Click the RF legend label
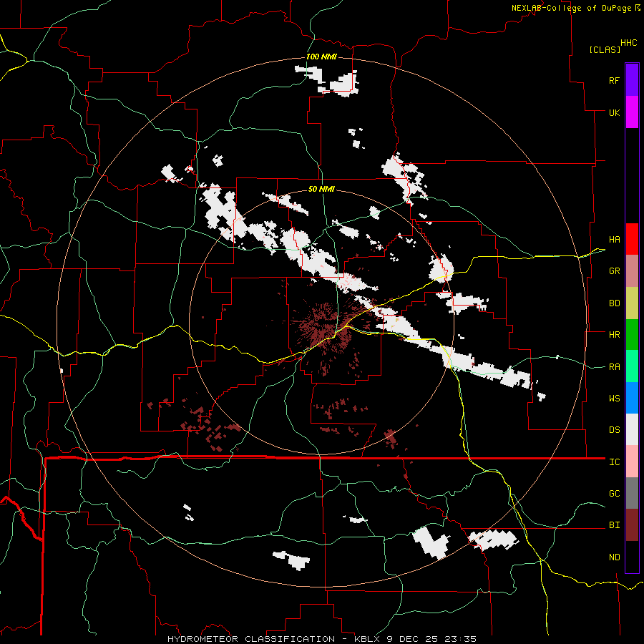The image size is (644, 644). (x=614, y=80)
